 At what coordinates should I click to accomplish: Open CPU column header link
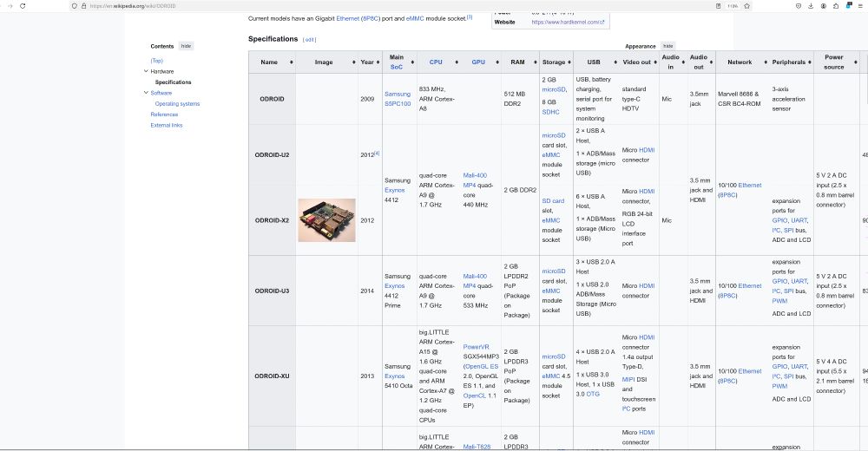click(x=436, y=62)
